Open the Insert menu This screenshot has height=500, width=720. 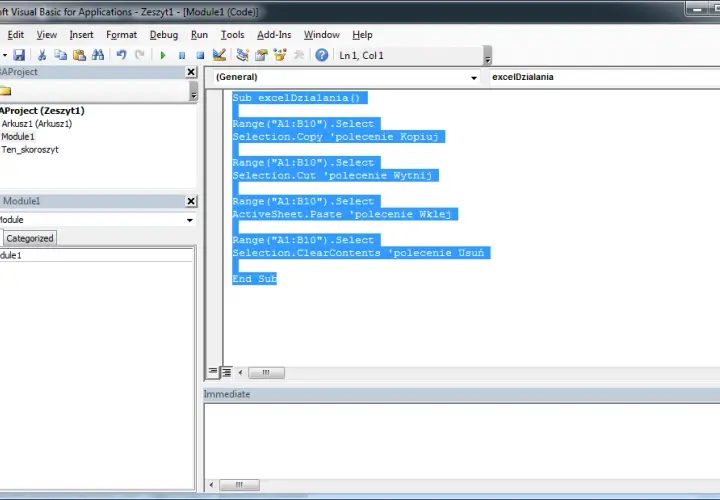(x=81, y=35)
